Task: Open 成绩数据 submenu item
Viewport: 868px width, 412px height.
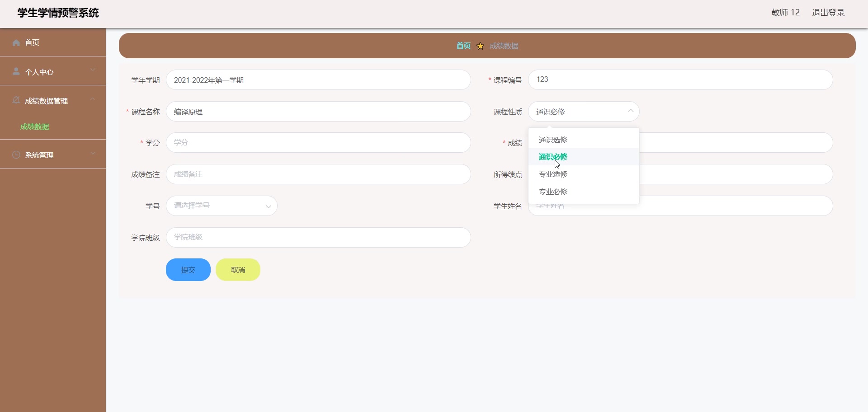Action: click(35, 126)
